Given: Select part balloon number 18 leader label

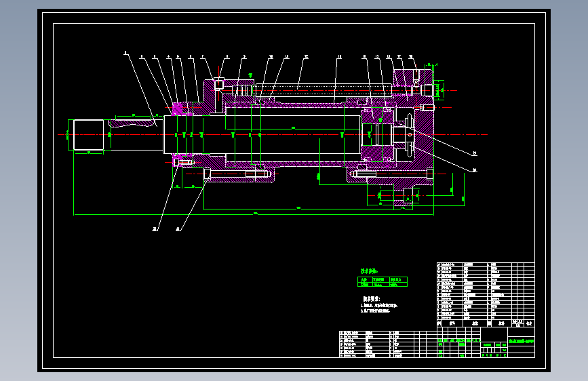Looking at the screenshot, I should 411,57.
